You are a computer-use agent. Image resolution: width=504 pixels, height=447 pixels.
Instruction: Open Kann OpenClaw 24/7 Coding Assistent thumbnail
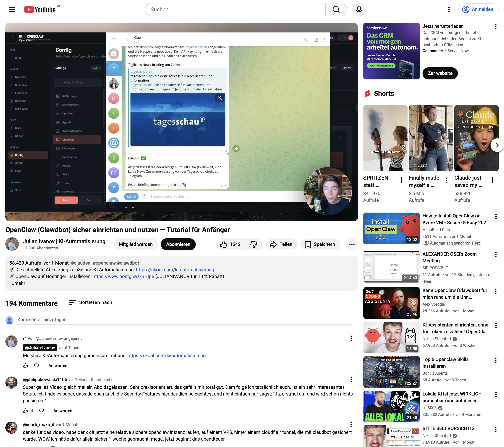tap(391, 303)
